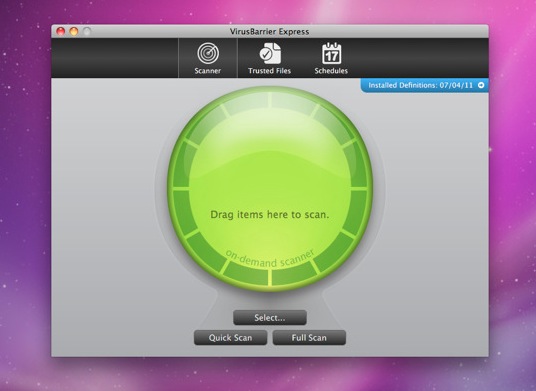536x391 pixels.
Task: Click the VirusBarrier Express window title
Action: (x=269, y=32)
